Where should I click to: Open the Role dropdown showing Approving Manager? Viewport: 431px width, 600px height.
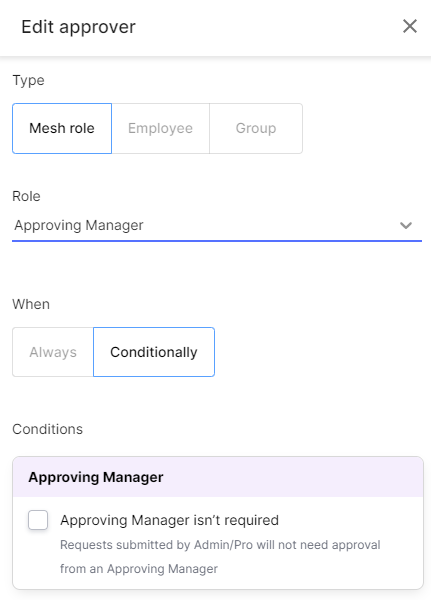pos(217,225)
